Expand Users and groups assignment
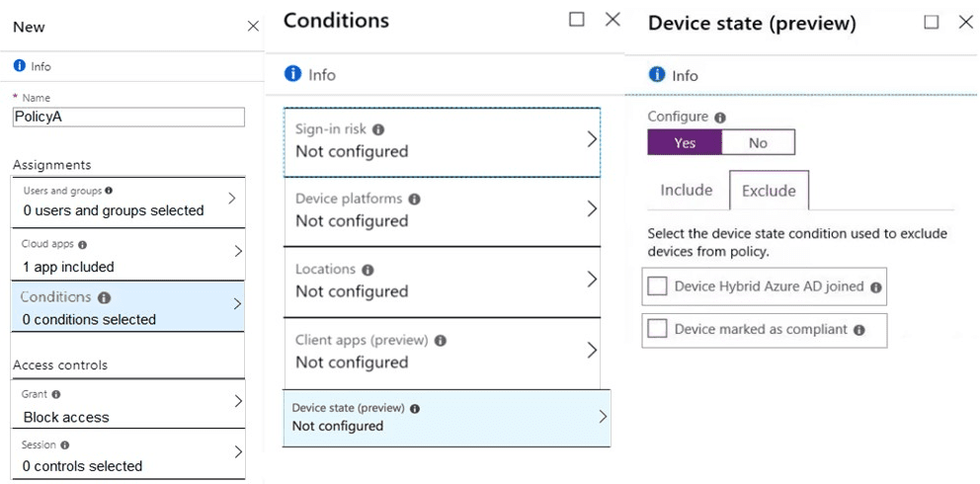The width and height of the screenshot is (980, 484). [x=232, y=199]
